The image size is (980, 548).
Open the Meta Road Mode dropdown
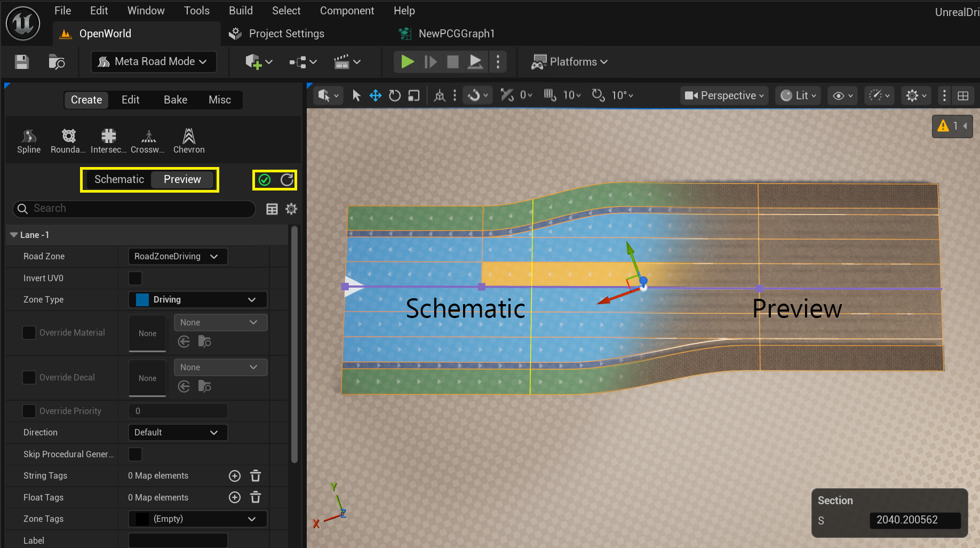pos(154,62)
